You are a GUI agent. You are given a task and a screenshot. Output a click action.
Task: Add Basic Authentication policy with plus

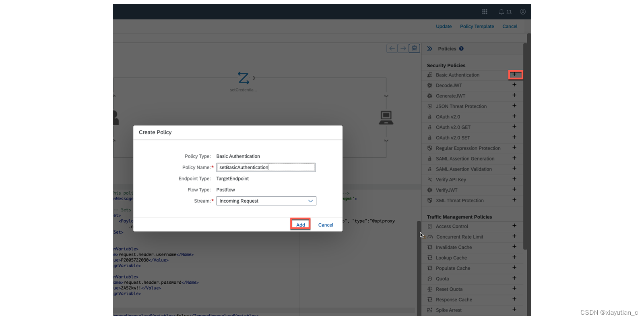pos(514,74)
